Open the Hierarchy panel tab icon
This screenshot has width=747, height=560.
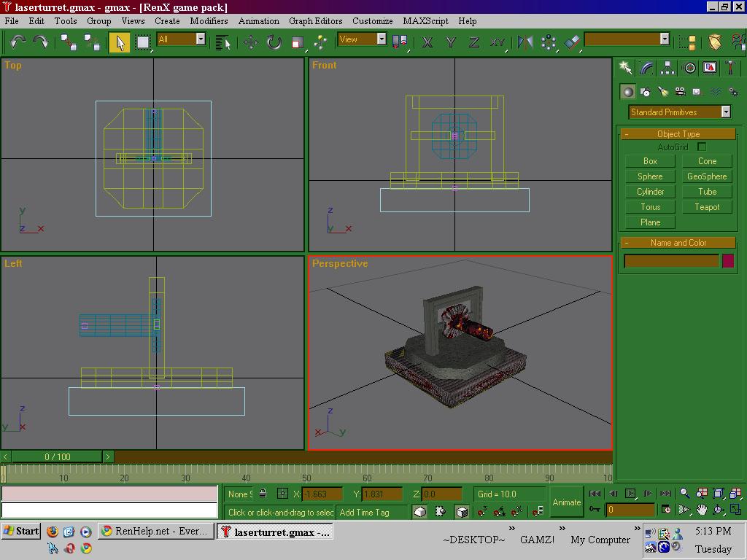(x=667, y=68)
